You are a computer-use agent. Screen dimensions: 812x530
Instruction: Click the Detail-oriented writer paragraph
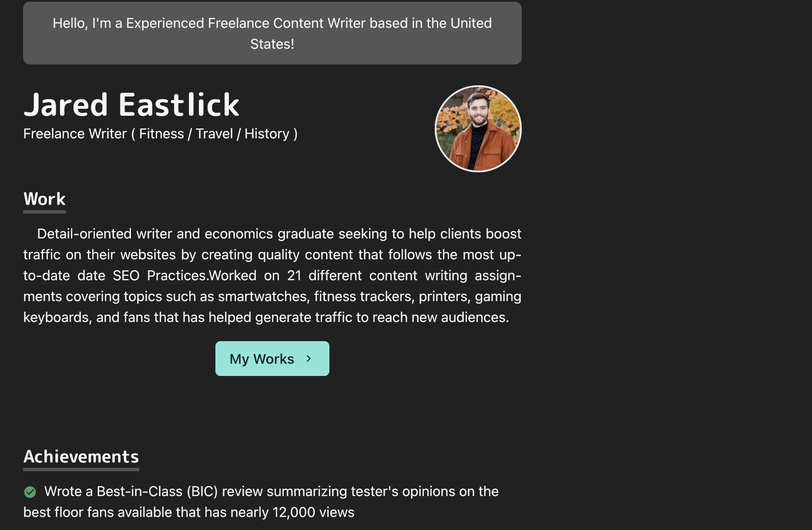click(272, 275)
